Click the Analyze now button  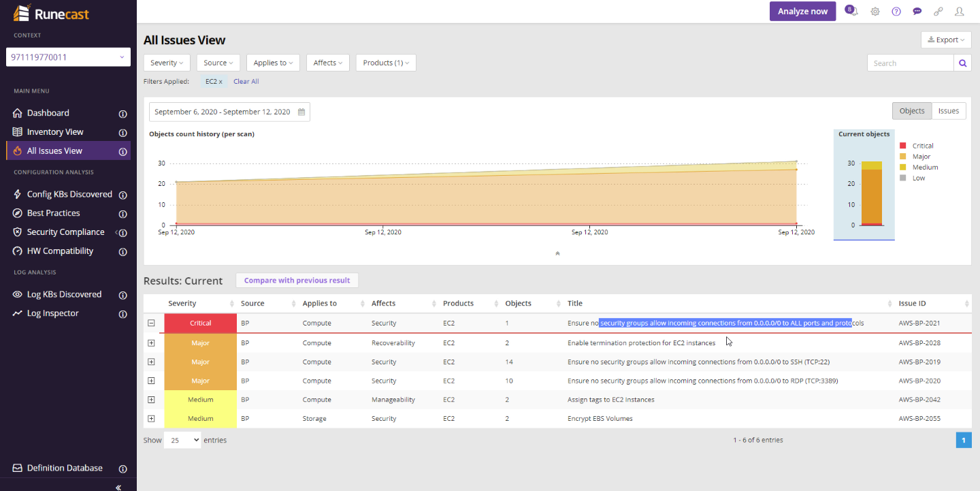[x=802, y=11]
